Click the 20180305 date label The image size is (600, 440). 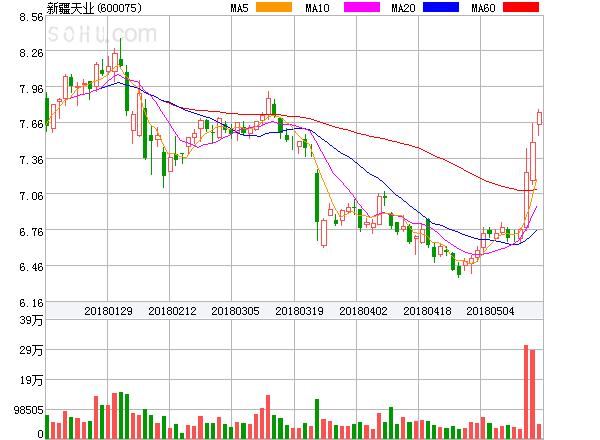click(x=235, y=311)
